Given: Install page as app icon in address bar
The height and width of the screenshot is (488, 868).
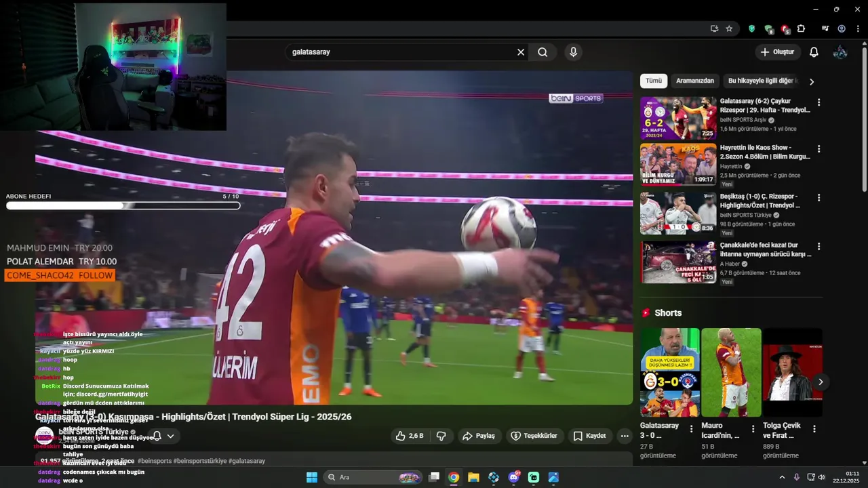Looking at the screenshot, I should (714, 28).
